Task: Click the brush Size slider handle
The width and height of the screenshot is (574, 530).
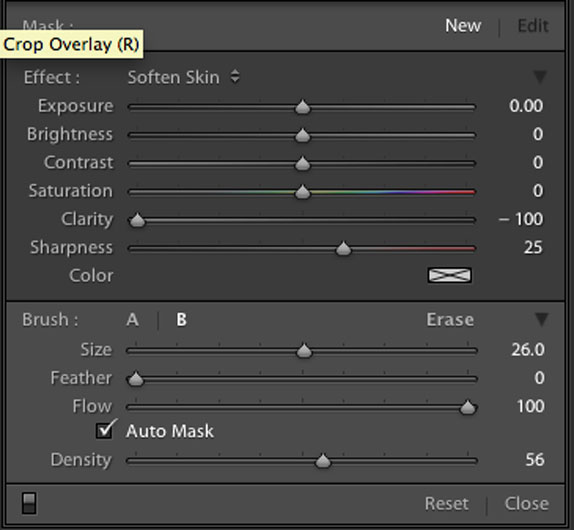Action: [x=304, y=351]
